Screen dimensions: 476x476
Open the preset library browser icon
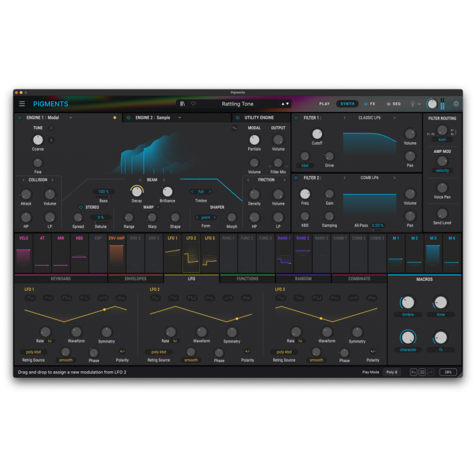click(182, 104)
